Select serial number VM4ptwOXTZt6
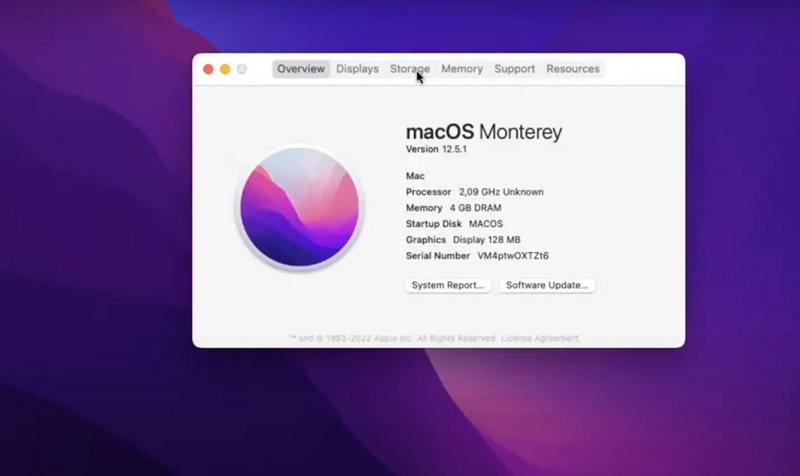Image resolution: width=800 pixels, height=476 pixels. tap(513, 256)
